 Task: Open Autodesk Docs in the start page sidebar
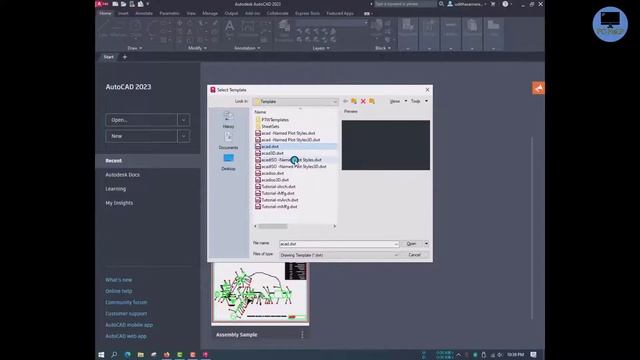coord(122,175)
